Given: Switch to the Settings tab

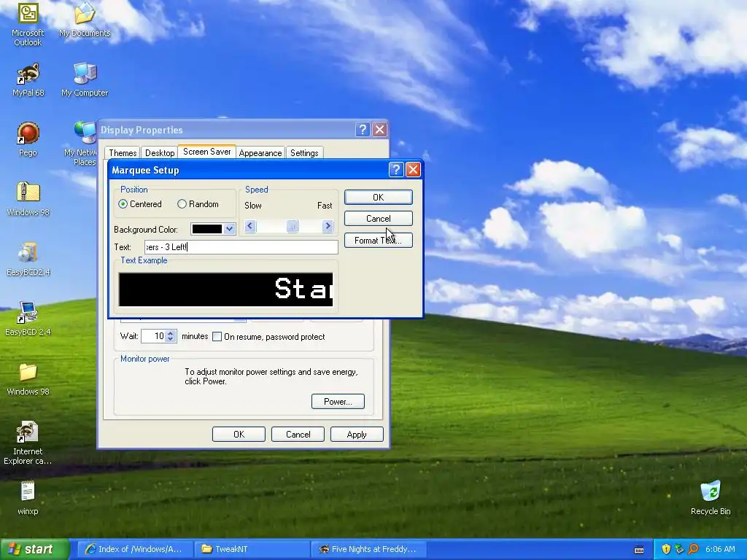Looking at the screenshot, I should pyautogui.click(x=304, y=153).
